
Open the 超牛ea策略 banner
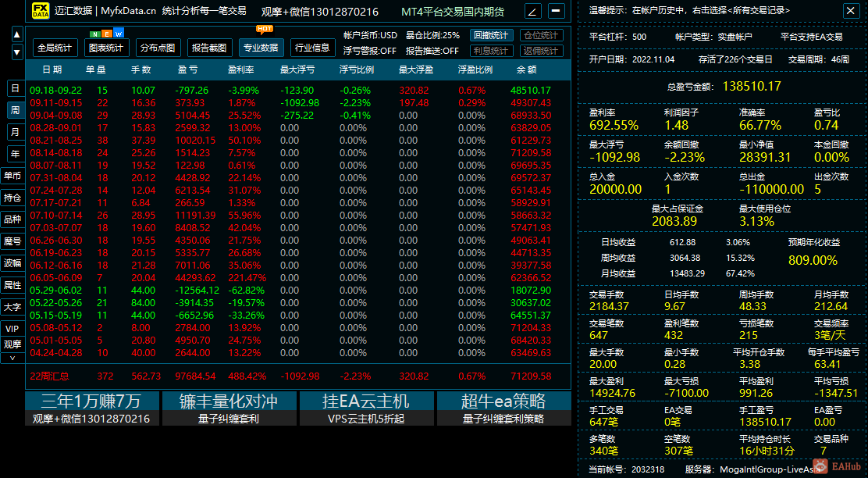click(x=503, y=408)
